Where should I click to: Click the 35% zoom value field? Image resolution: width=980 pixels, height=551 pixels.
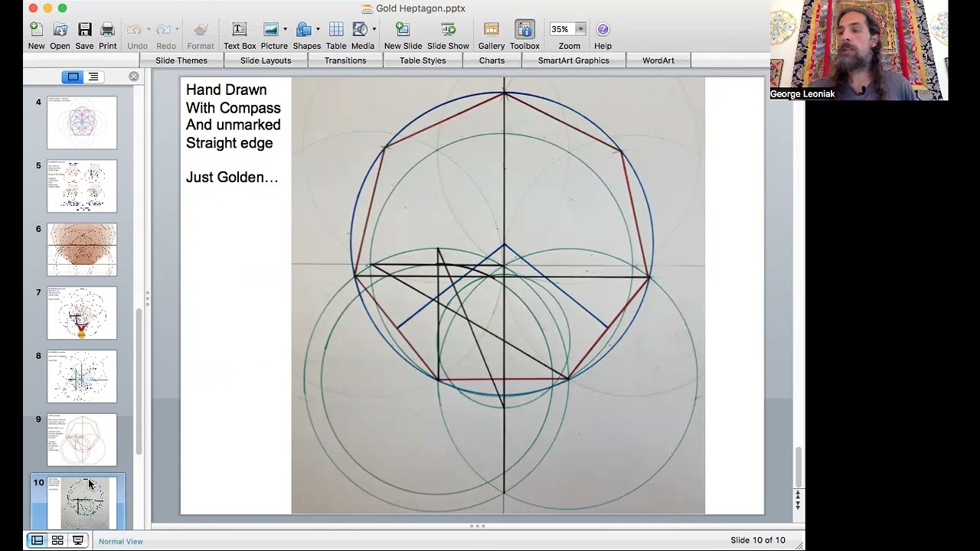click(561, 29)
